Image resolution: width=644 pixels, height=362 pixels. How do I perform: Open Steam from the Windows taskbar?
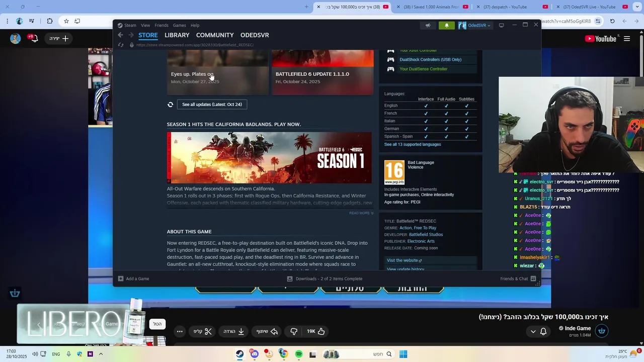click(x=239, y=354)
